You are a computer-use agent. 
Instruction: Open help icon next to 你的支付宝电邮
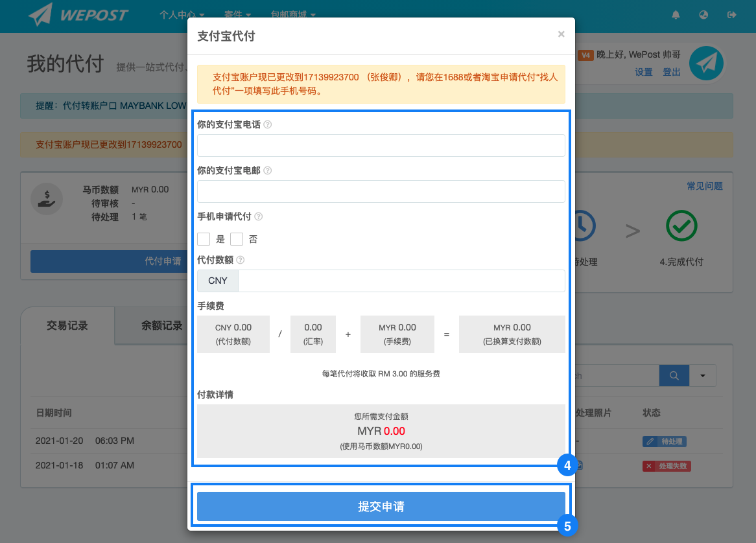point(268,170)
